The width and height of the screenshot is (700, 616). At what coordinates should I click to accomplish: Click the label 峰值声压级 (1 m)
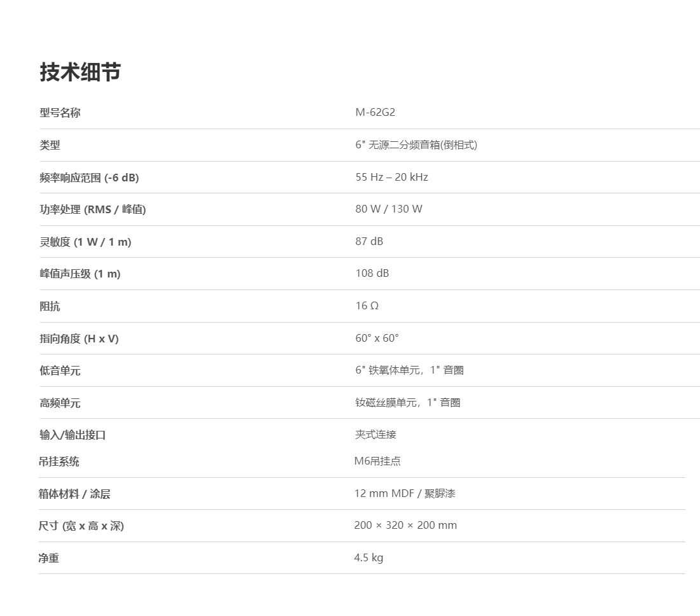(x=80, y=274)
